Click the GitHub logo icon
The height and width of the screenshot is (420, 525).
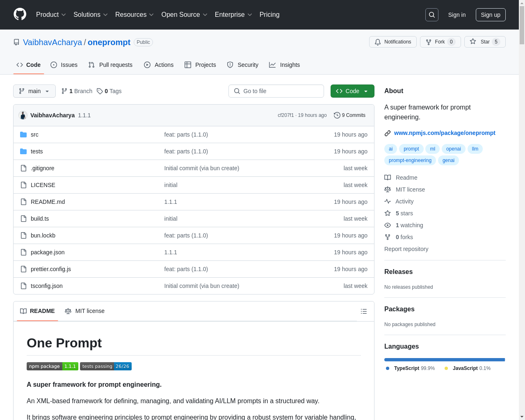pyautogui.click(x=20, y=14)
